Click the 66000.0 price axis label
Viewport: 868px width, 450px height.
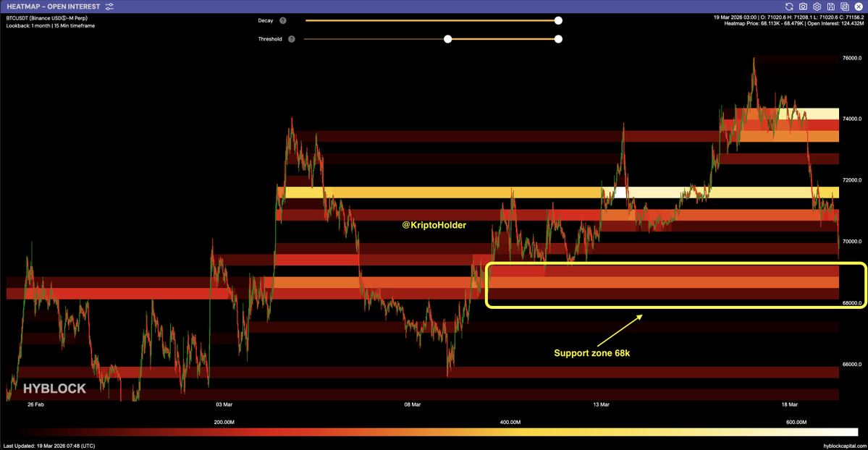[x=852, y=365]
